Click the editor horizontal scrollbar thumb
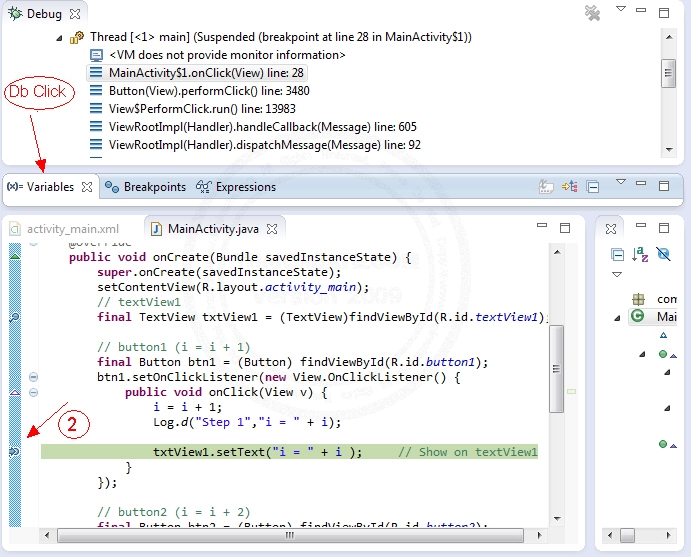The image size is (691, 557). pyautogui.click(x=290, y=535)
